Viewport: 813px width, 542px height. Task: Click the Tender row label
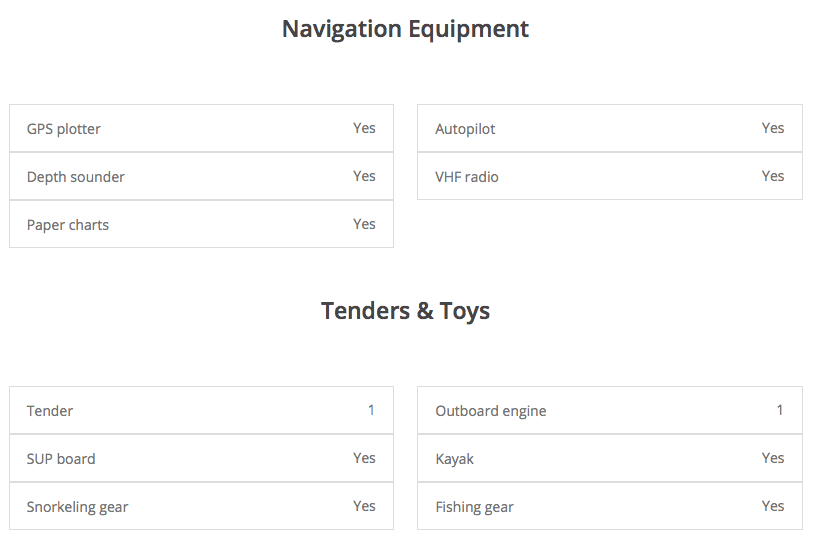pos(50,411)
